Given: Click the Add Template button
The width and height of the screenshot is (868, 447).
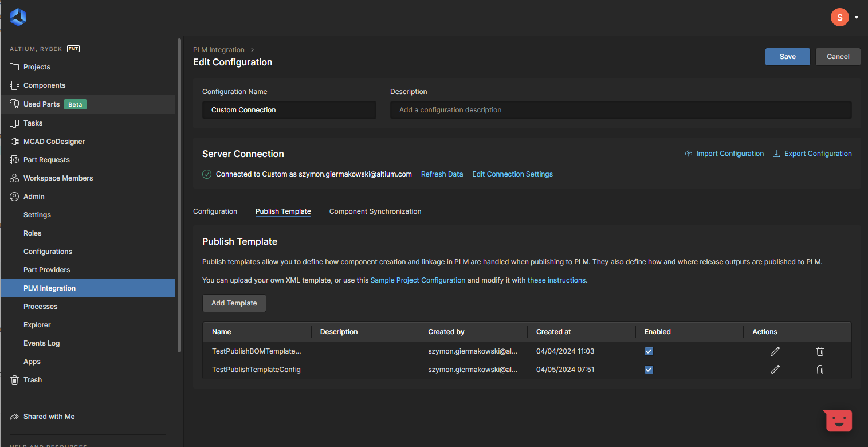Looking at the screenshot, I should 234,303.
